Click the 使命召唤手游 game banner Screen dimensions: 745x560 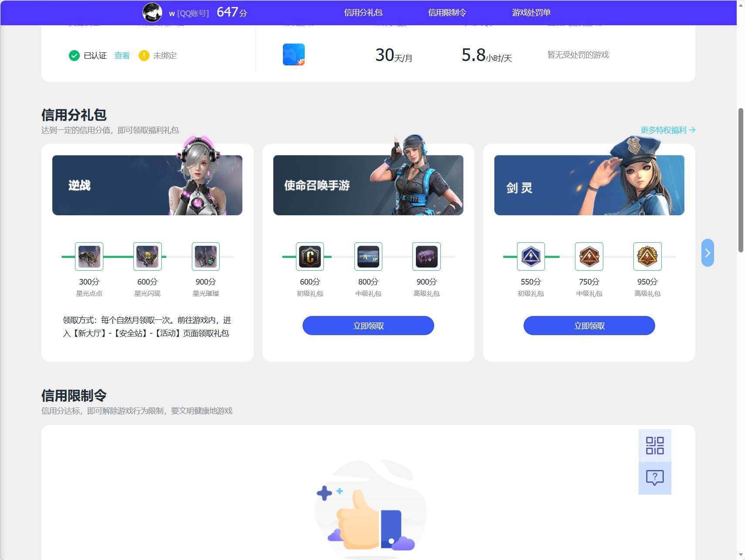[368, 185]
